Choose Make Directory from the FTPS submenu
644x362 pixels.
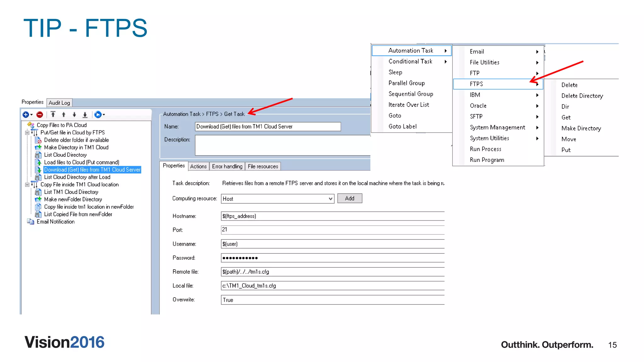coord(581,129)
